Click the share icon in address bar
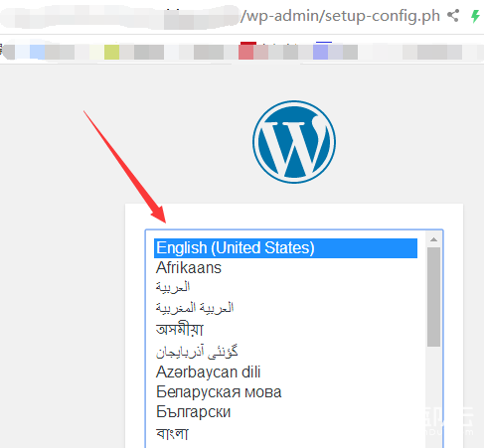 coord(453,16)
